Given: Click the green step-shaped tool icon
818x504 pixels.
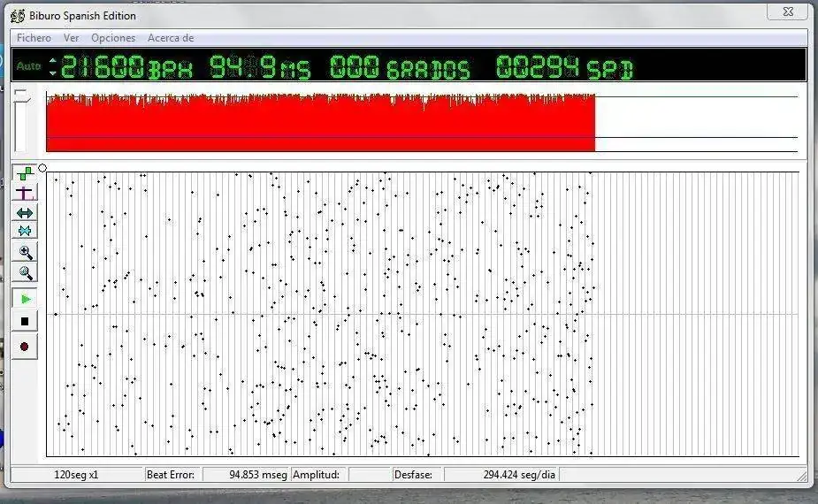Looking at the screenshot, I should point(25,174).
